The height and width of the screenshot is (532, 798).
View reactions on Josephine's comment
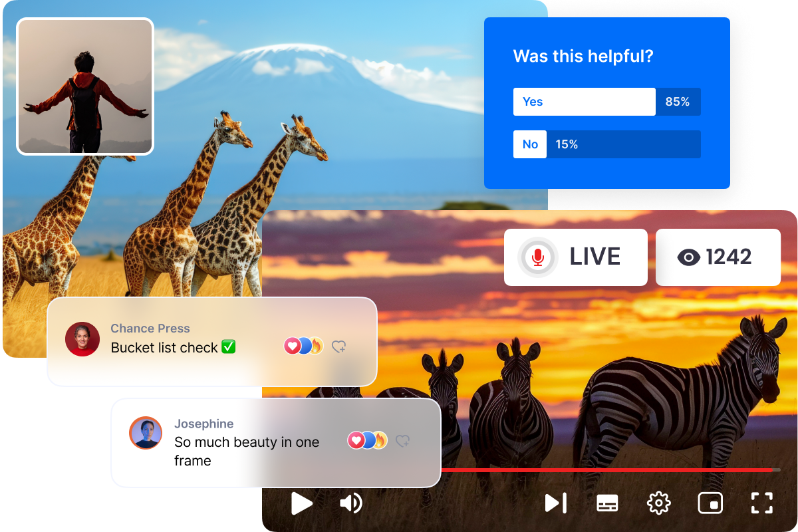click(x=367, y=440)
